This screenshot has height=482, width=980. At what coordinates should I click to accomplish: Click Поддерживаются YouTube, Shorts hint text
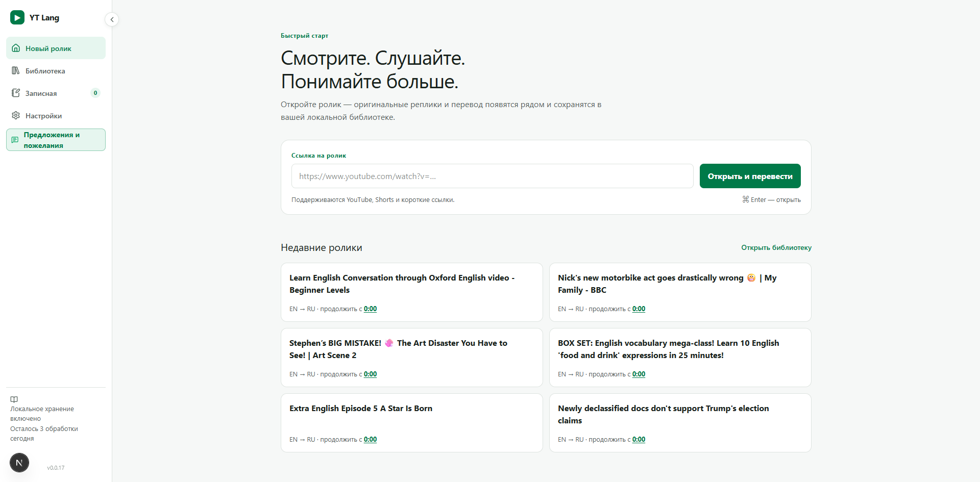(x=373, y=200)
